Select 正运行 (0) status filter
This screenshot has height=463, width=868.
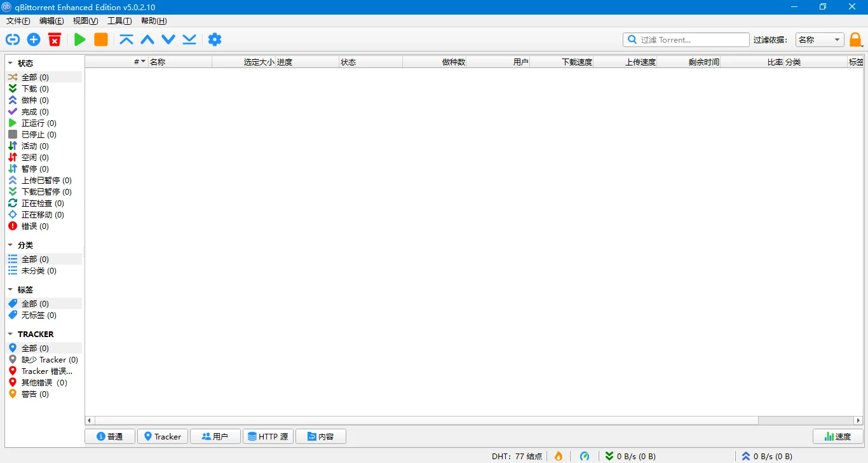(x=44, y=123)
